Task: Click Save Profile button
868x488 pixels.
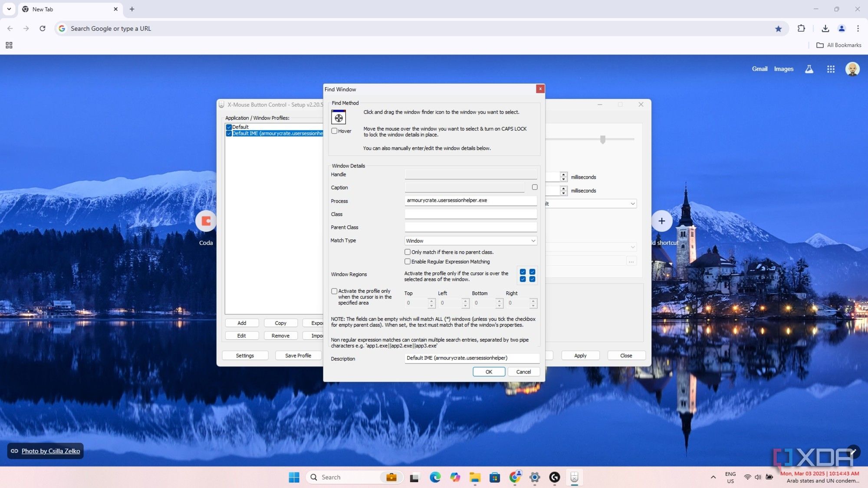Action: [x=298, y=356]
